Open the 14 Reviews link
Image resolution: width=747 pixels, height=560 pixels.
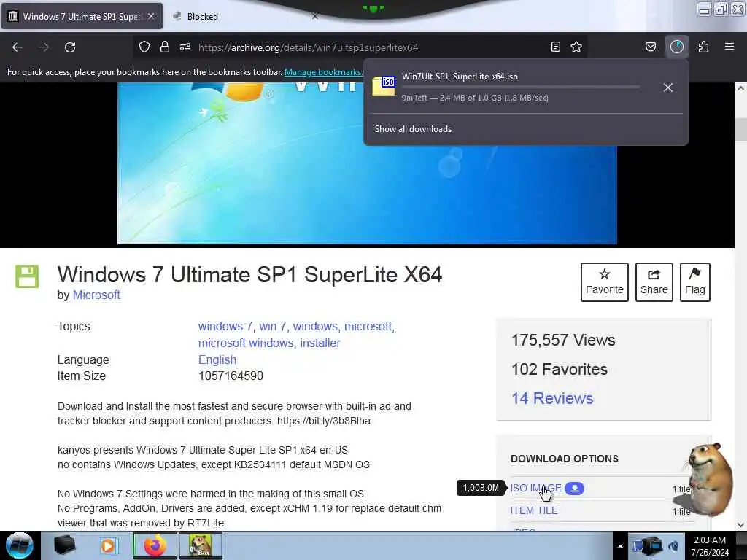(x=552, y=399)
